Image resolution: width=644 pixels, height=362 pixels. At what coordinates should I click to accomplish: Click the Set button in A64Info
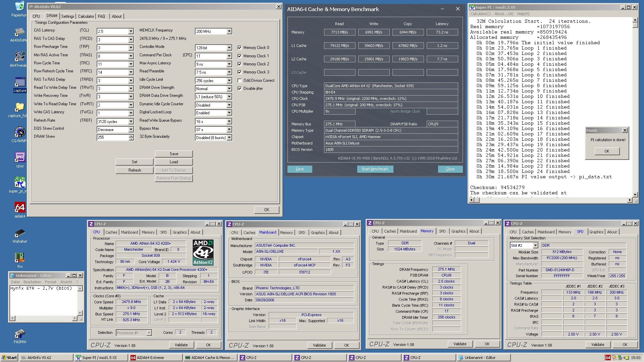(x=135, y=162)
